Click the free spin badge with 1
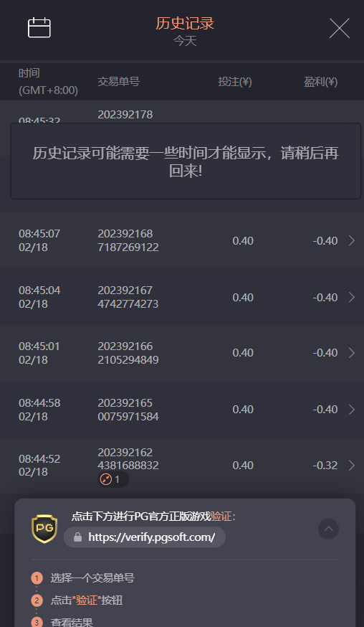 pos(113,479)
